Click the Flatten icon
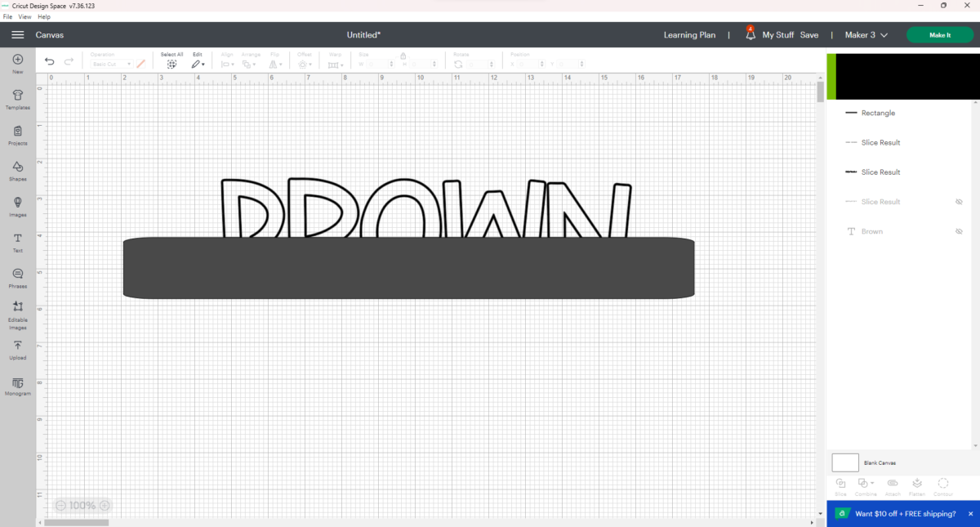The width and height of the screenshot is (980, 527). (917, 484)
